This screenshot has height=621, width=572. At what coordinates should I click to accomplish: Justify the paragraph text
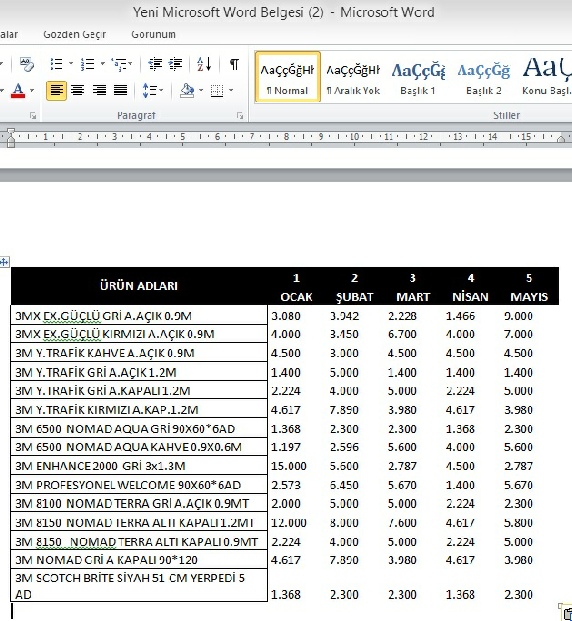click(x=120, y=90)
